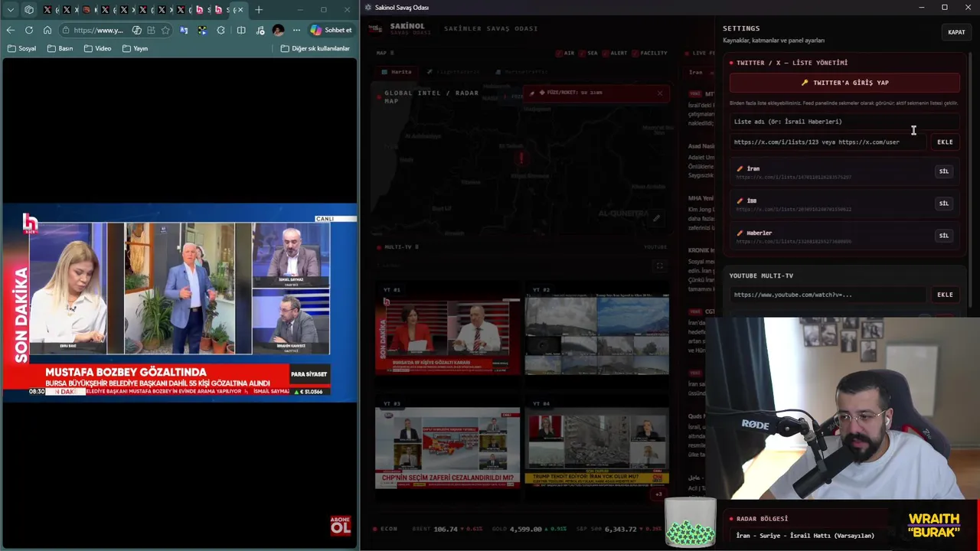Open Edge three-dot settings menu
This screenshot has width=980, height=551.
(296, 30)
